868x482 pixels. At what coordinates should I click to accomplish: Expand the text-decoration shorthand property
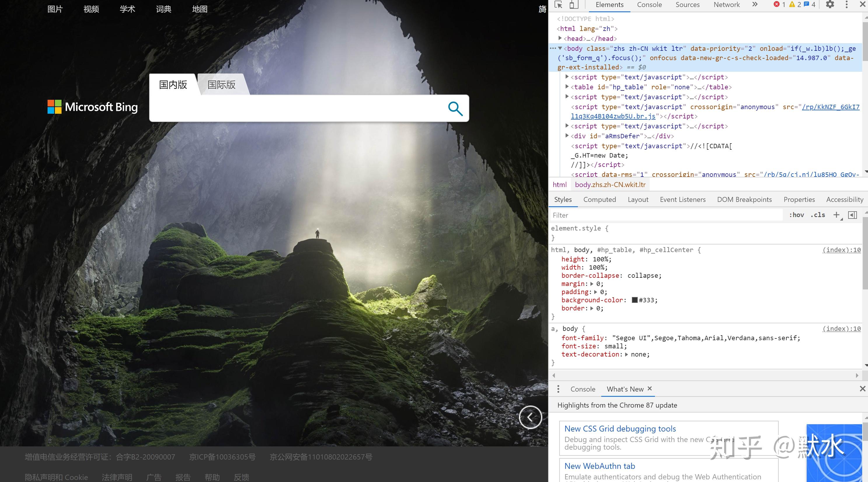click(x=626, y=354)
